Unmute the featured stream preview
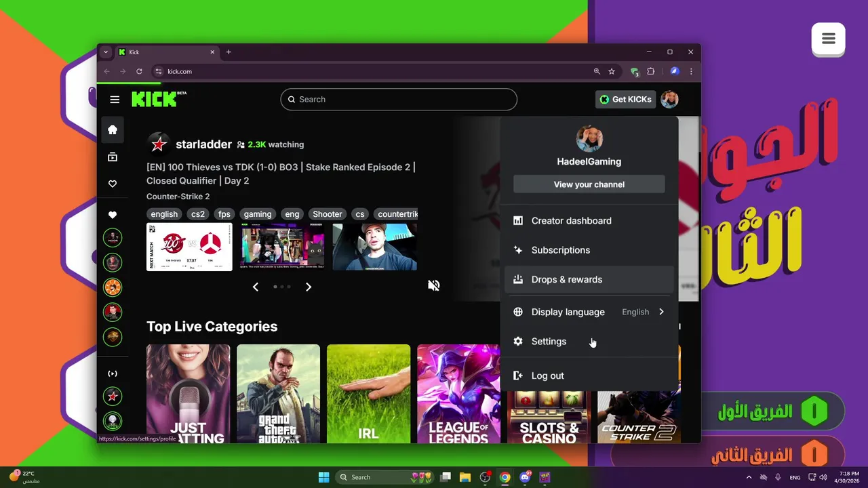The height and width of the screenshot is (488, 868). tap(434, 285)
